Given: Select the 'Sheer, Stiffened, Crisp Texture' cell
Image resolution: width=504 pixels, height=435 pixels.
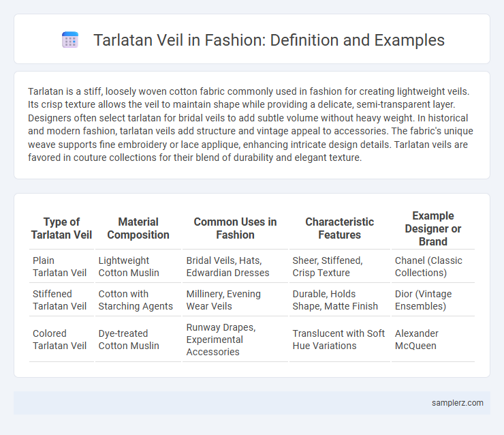Looking at the screenshot, I should tap(339, 267).
